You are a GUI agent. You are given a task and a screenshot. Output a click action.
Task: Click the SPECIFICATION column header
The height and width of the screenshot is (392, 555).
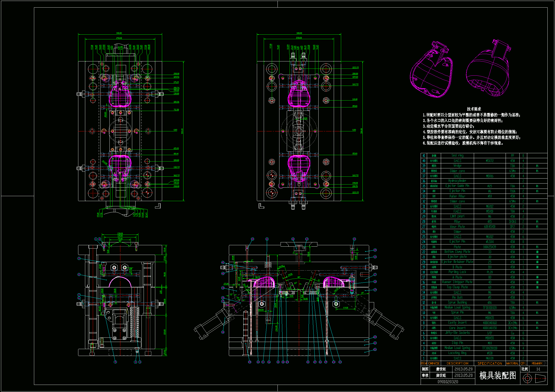490,363
